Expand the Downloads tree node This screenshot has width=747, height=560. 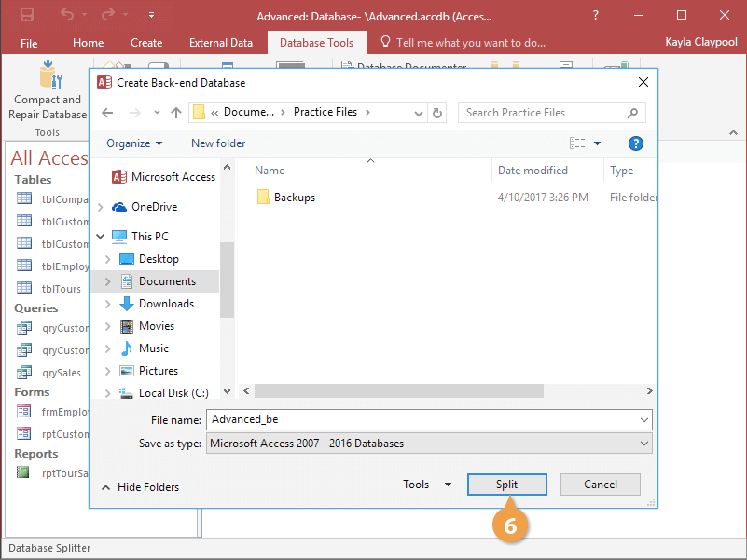click(107, 304)
